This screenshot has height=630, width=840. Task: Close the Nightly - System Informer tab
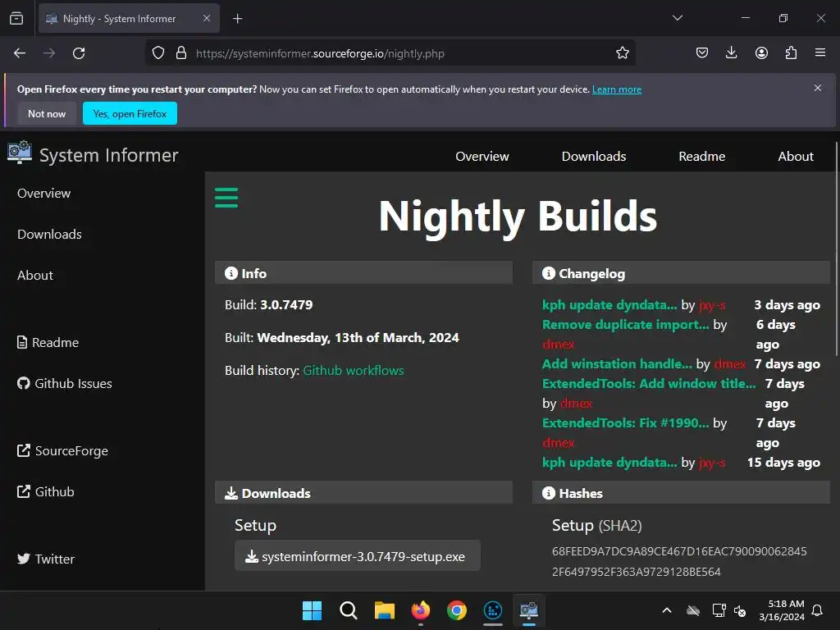click(x=207, y=18)
